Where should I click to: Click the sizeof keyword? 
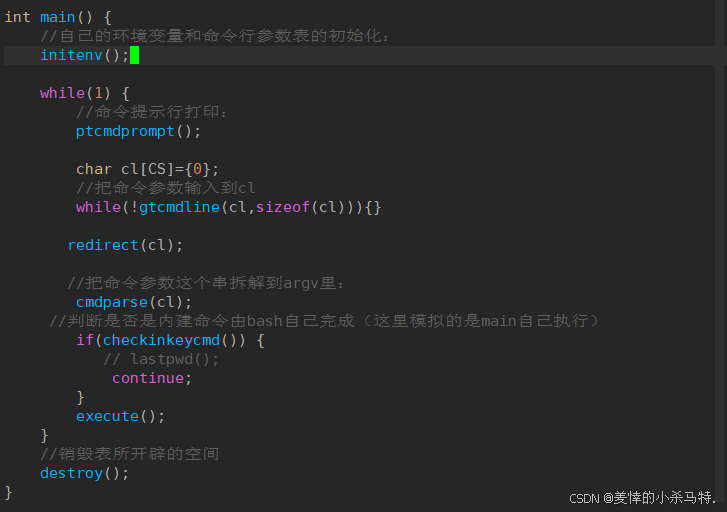coord(283,207)
